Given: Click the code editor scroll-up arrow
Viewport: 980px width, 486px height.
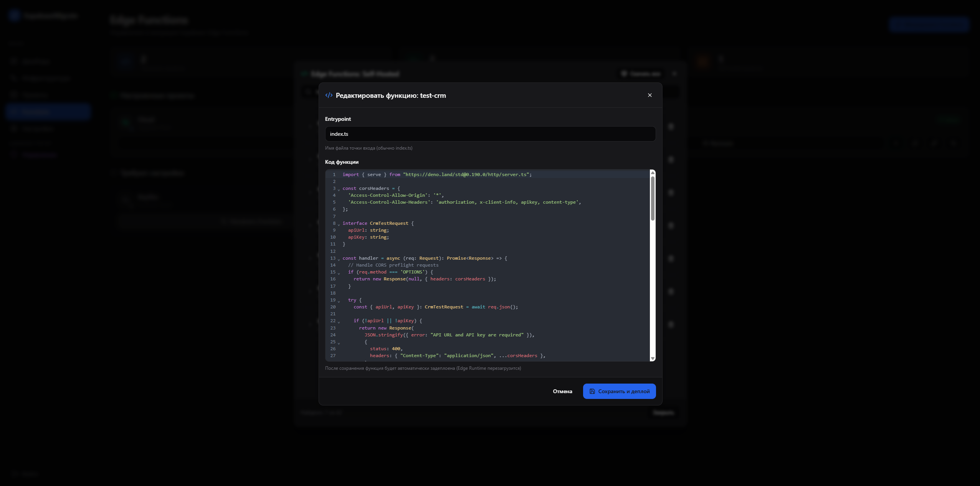Looking at the screenshot, I should (653, 173).
